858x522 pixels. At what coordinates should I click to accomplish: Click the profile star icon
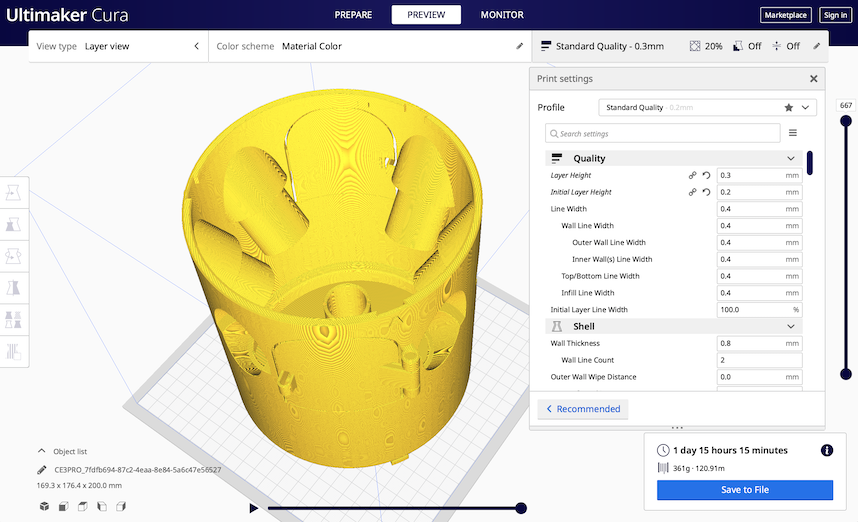coord(789,107)
